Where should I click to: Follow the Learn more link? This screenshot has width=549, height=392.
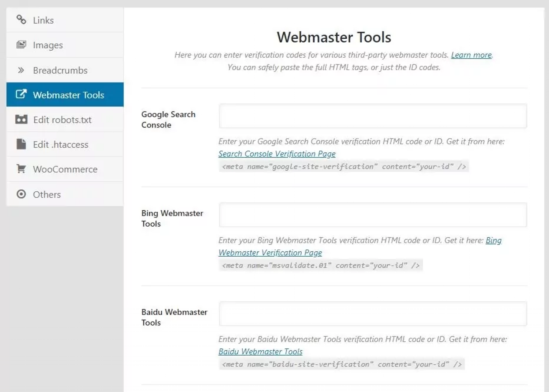(x=472, y=55)
